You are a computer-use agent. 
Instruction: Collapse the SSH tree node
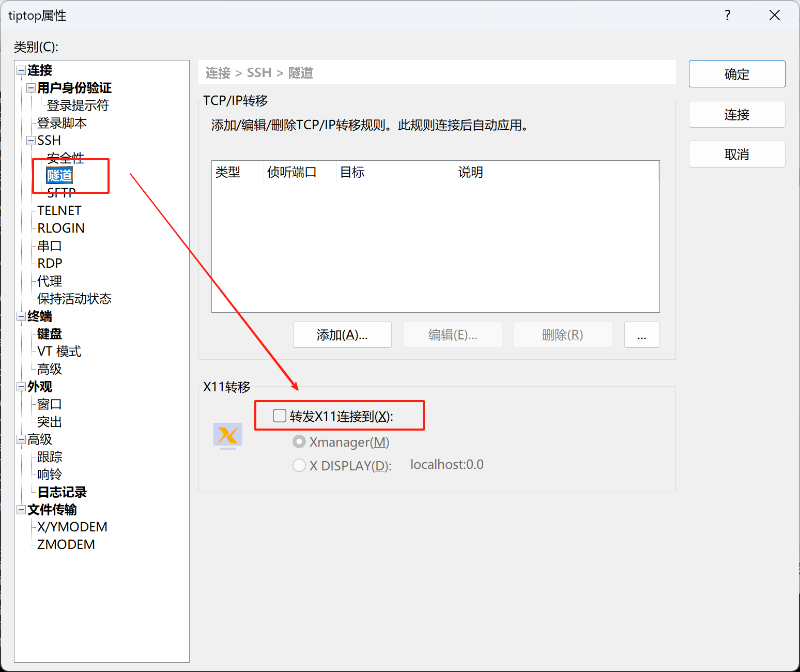coord(31,141)
